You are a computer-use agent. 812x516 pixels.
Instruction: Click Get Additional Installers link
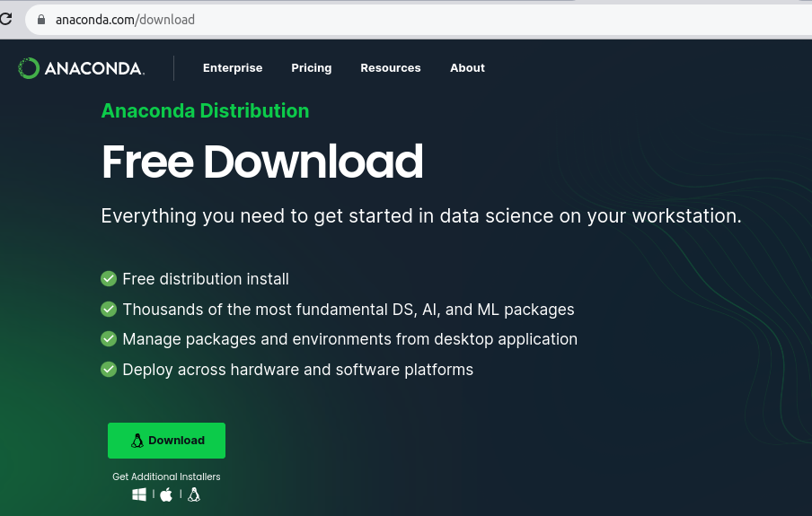pyautogui.click(x=166, y=477)
